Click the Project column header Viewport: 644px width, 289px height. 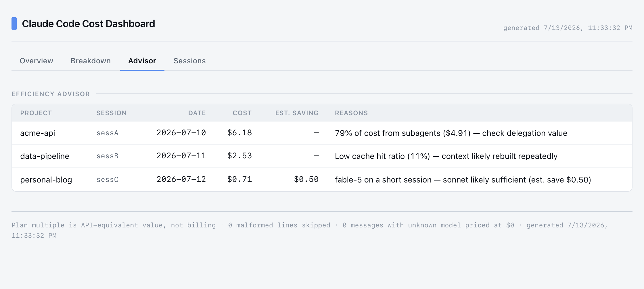click(x=36, y=113)
